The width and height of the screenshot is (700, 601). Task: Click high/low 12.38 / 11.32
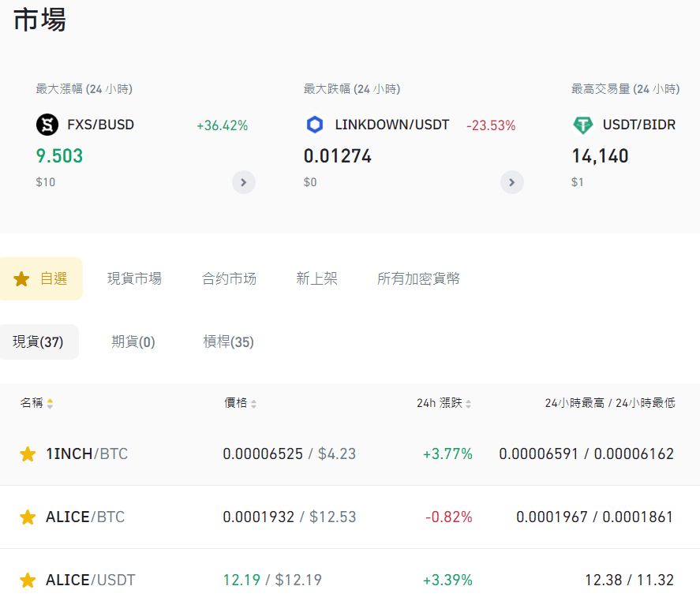(x=630, y=580)
